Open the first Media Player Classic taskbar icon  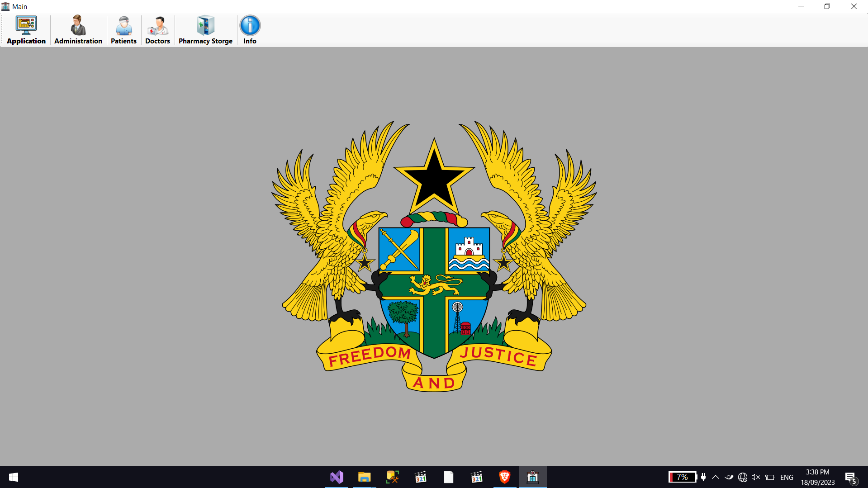(x=421, y=477)
